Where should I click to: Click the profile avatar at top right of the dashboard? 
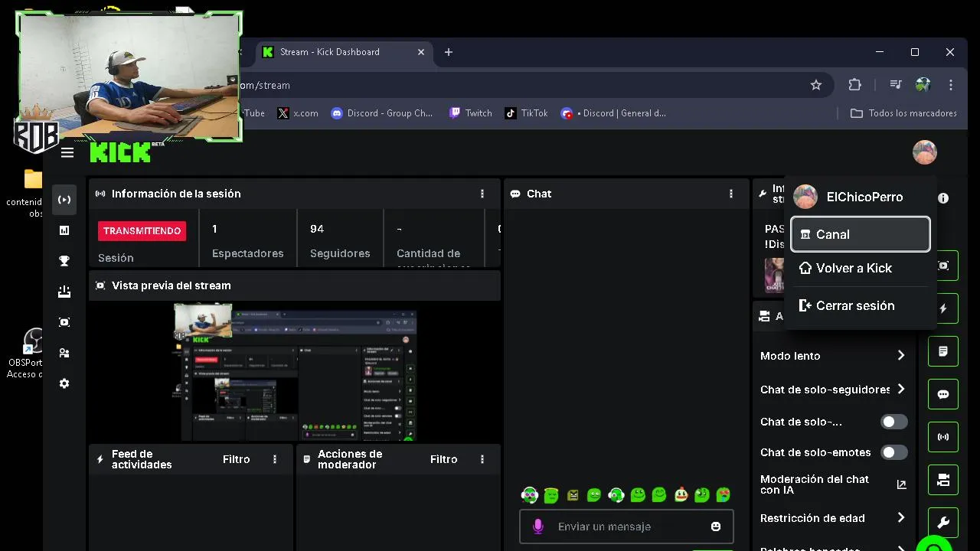tap(925, 152)
